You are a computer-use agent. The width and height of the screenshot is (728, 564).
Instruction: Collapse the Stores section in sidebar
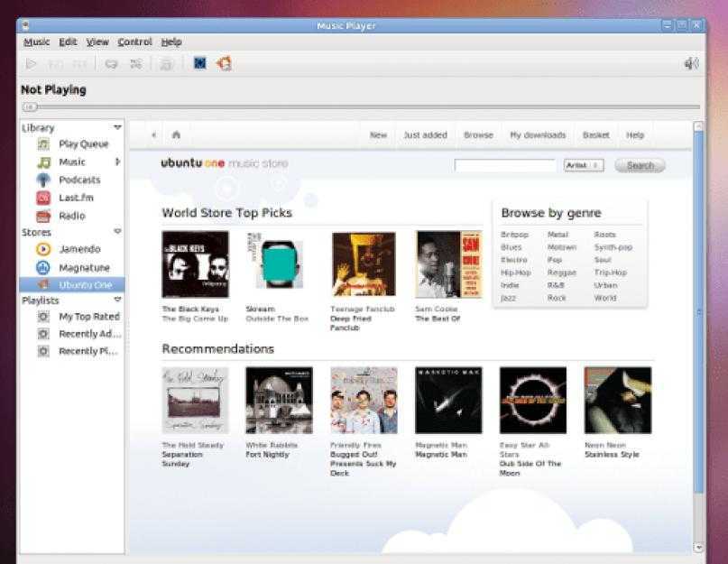(117, 231)
